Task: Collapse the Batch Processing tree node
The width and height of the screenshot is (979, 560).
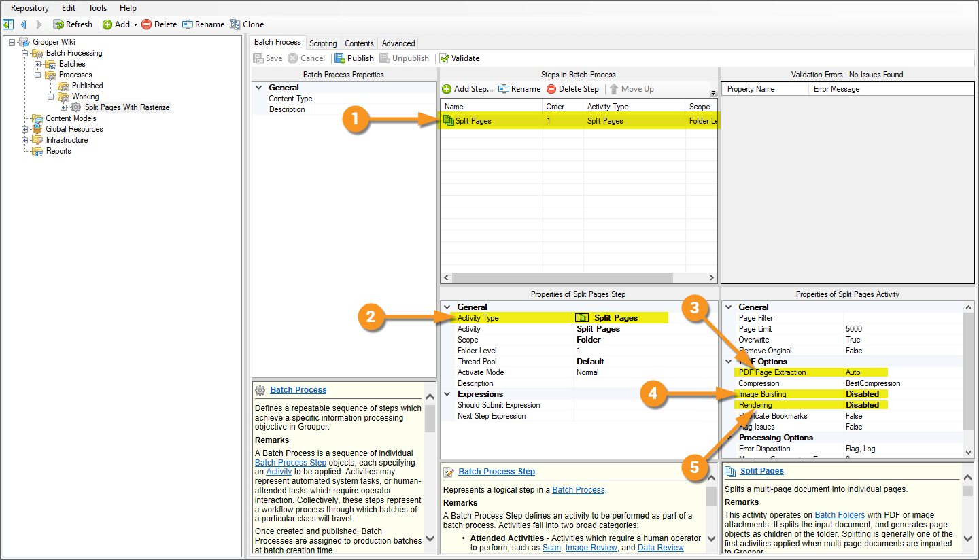Action: pyautogui.click(x=25, y=53)
